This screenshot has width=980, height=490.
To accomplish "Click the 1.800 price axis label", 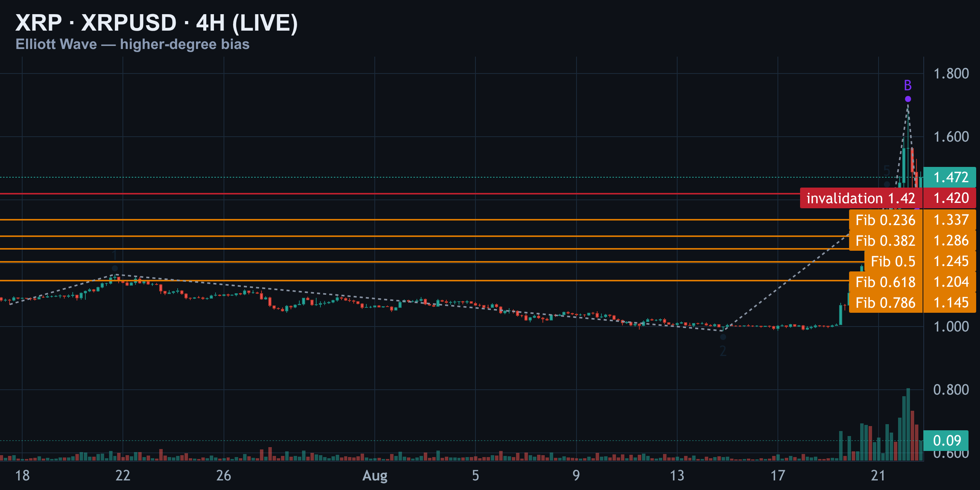I will pyautogui.click(x=951, y=73).
